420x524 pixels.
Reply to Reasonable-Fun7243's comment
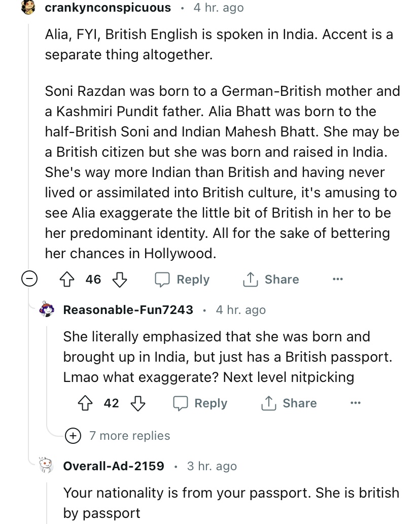click(x=200, y=403)
